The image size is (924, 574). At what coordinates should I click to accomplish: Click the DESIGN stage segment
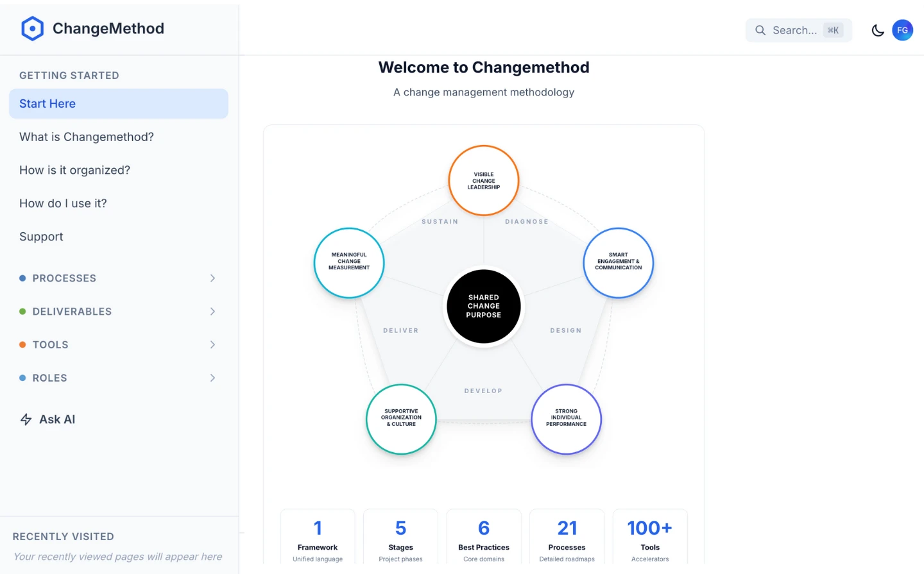click(x=566, y=331)
